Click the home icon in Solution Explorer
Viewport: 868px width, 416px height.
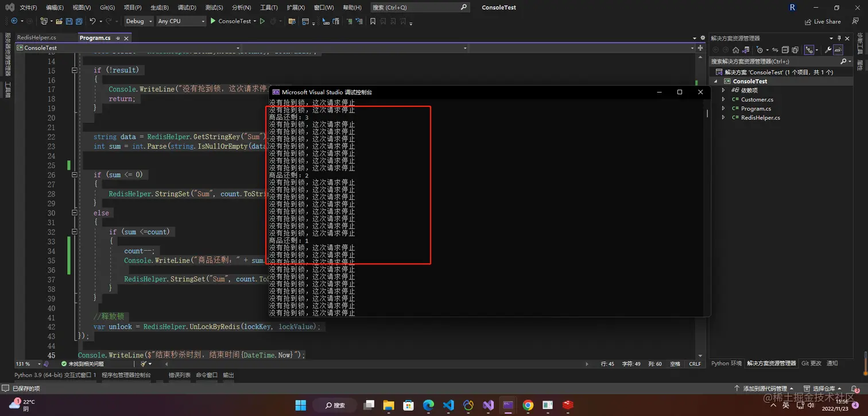pos(735,50)
